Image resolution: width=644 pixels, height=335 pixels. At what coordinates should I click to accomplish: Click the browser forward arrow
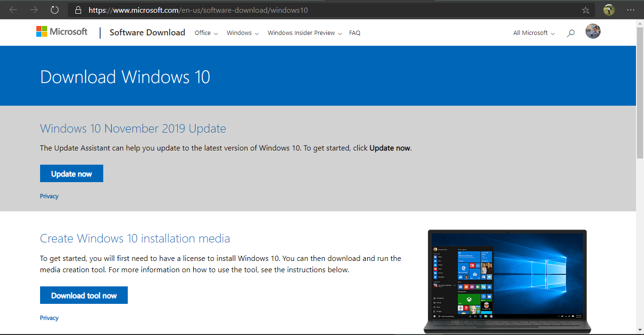[x=34, y=10]
